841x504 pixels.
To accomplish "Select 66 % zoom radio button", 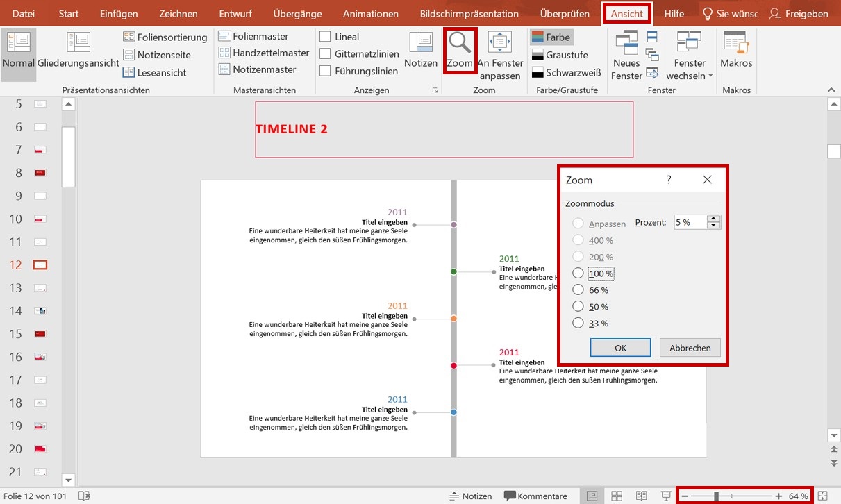I will pos(578,290).
